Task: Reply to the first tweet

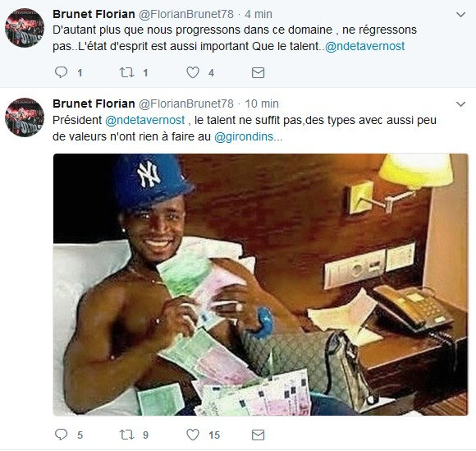Action: coord(61,72)
